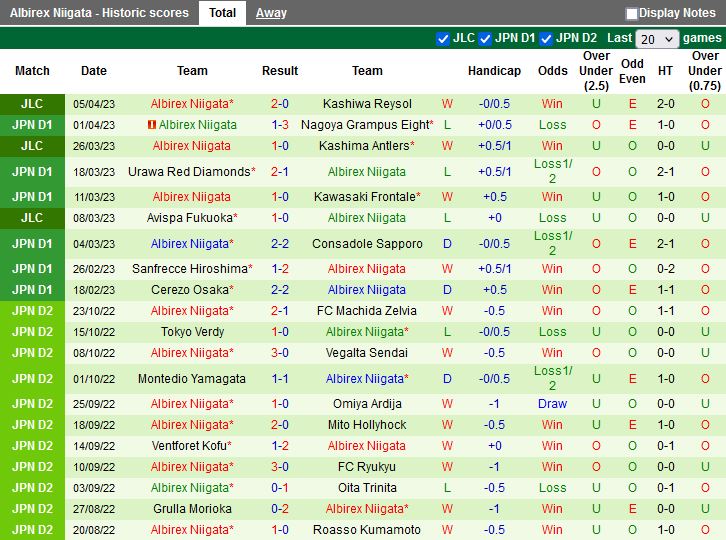Click the 2-2 result versus Consadole Sapporo

280,244
